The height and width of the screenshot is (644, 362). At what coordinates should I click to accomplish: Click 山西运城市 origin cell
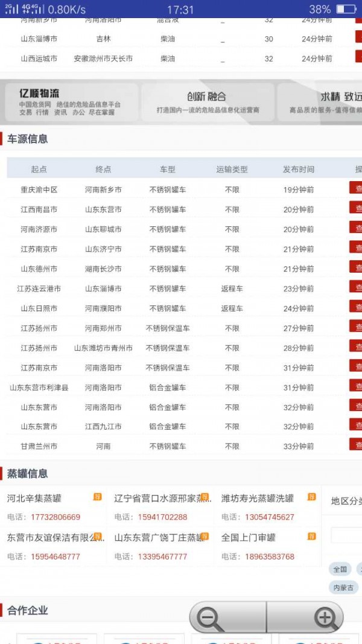[x=39, y=59]
